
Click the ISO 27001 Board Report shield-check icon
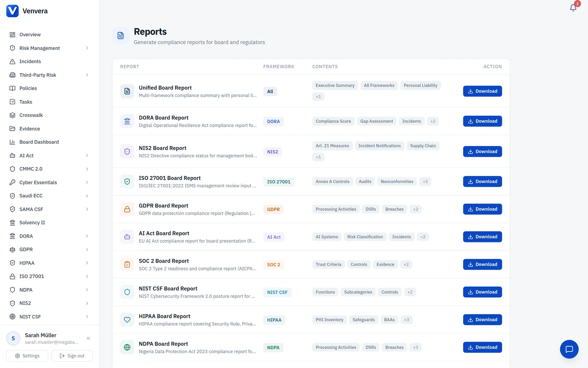[x=127, y=182]
